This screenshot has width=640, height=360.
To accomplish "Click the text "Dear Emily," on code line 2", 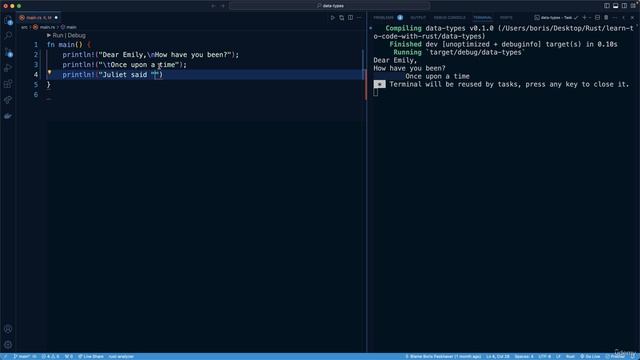I will tap(124, 55).
